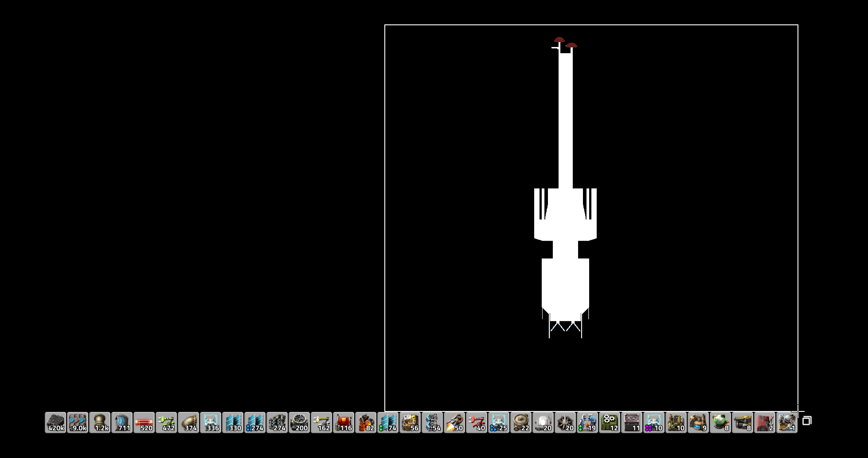Select the yellow turret icon showing 8
Image resolution: width=868 pixels, height=458 pixels.
point(743,423)
